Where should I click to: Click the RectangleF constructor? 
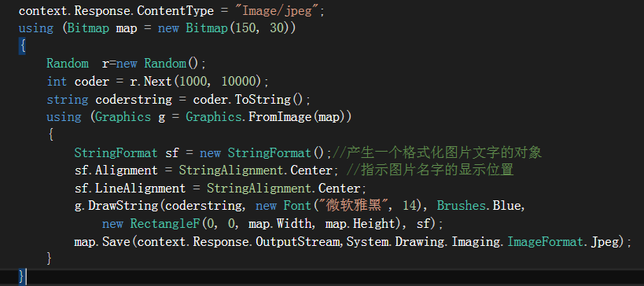coord(164,224)
